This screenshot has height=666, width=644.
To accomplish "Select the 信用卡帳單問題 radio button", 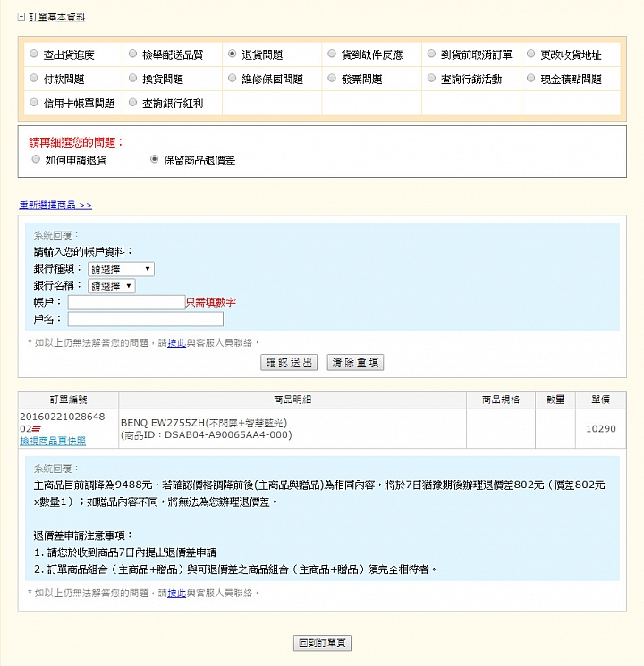I will pyautogui.click(x=34, y=102).
